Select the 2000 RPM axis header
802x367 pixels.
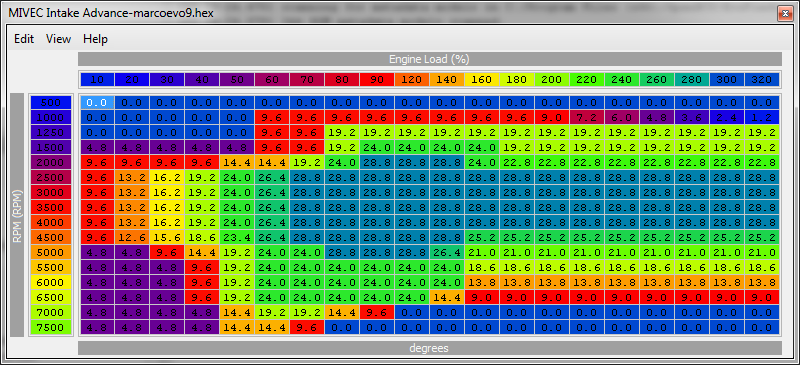click(x=50, y=163)
